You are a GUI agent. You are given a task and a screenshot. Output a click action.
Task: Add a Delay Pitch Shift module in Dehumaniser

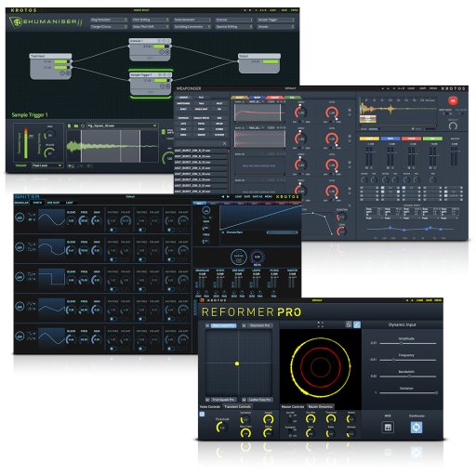point(151,27)
